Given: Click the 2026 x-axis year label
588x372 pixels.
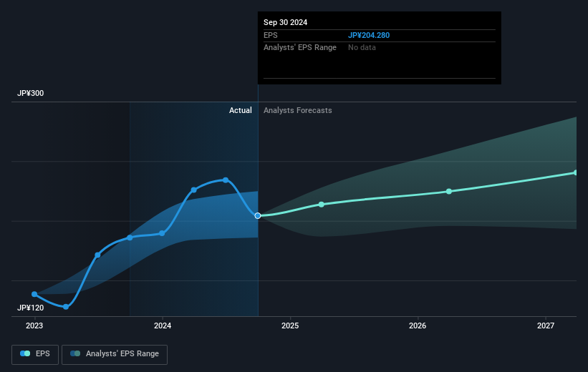Looking at the screenshot, I should tap(418, 325).
